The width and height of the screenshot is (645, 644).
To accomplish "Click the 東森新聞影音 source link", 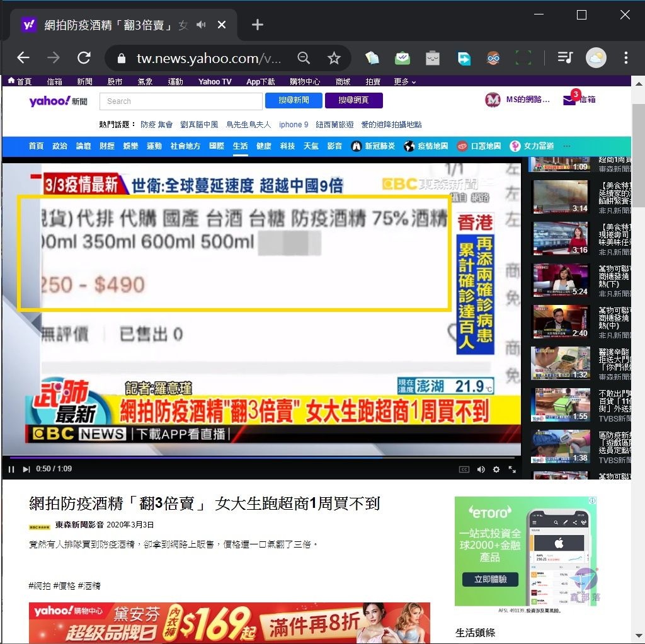I will click(79, 525).
